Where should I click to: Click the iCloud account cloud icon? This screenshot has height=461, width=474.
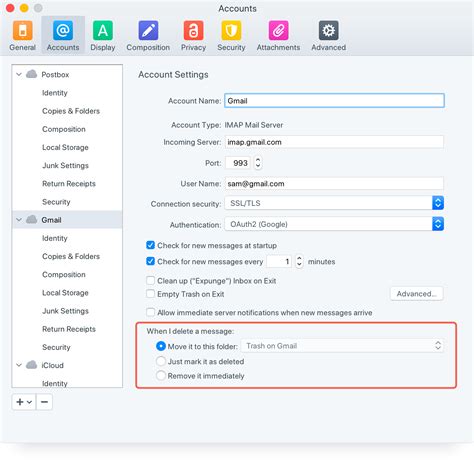32,365
